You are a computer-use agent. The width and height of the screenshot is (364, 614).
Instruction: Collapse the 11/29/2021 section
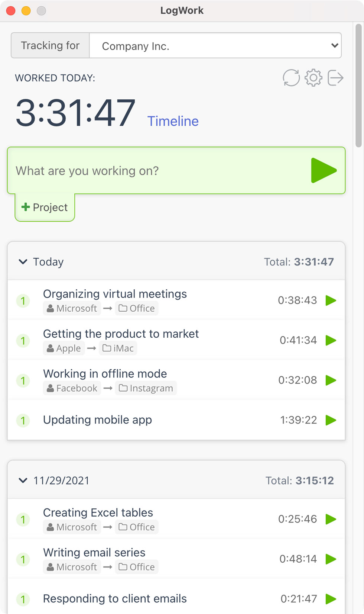tap(23, 480)
